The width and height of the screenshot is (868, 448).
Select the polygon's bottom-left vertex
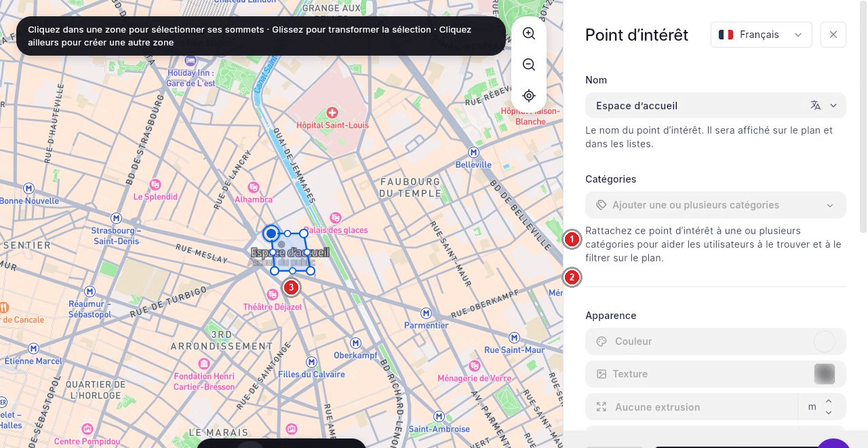coord(275,271)
